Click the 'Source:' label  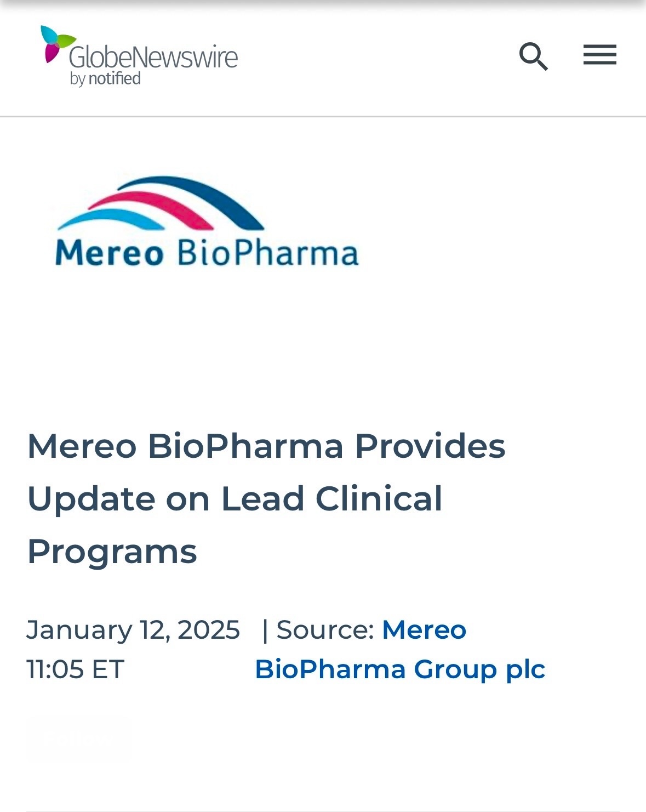[325, 629]
